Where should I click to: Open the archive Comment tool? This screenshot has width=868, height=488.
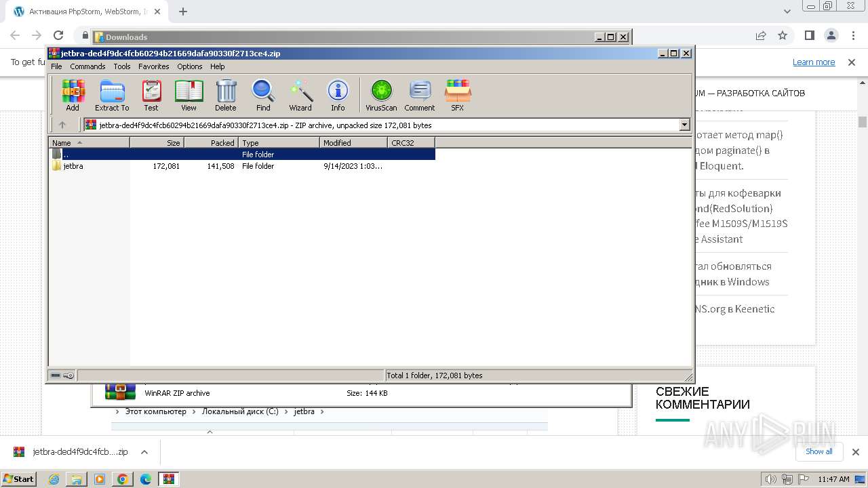(420, 96)
